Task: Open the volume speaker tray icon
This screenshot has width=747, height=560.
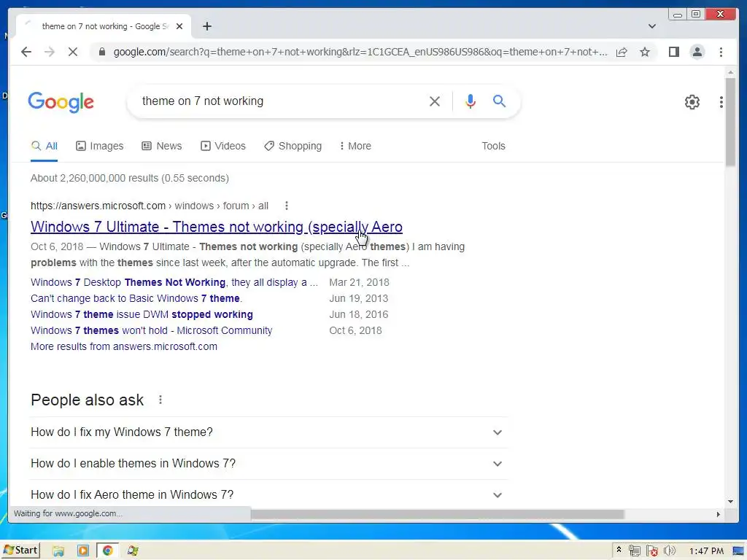Action: coord(670,551)
